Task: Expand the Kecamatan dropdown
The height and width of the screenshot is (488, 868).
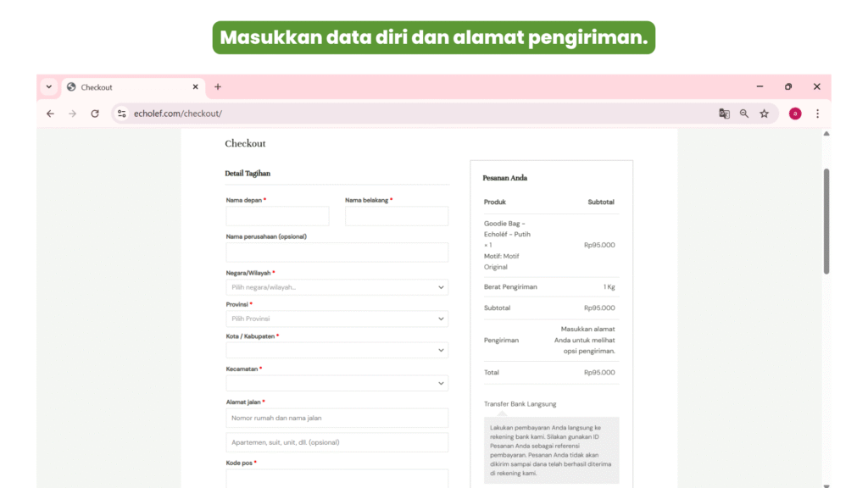Action: pyautogui.click(x=337, y=383)
